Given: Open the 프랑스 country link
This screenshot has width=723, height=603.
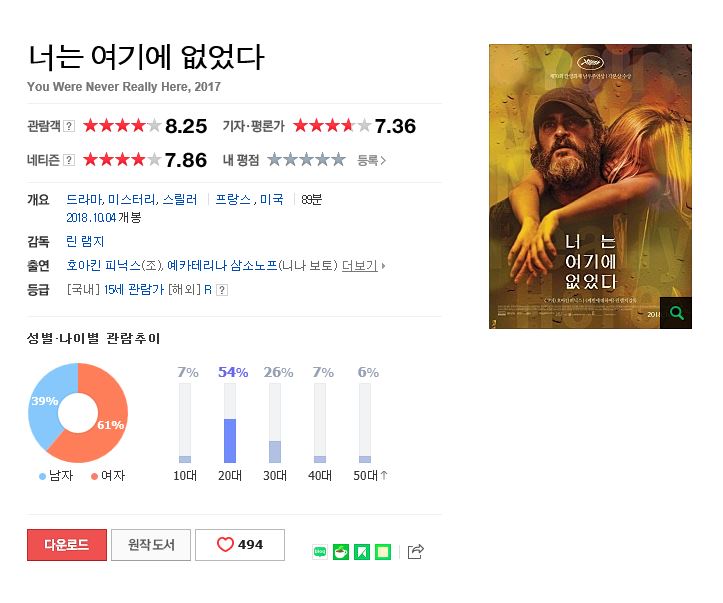Looking at the screenshot, I should pyautogui.click(x=233, y=200).
